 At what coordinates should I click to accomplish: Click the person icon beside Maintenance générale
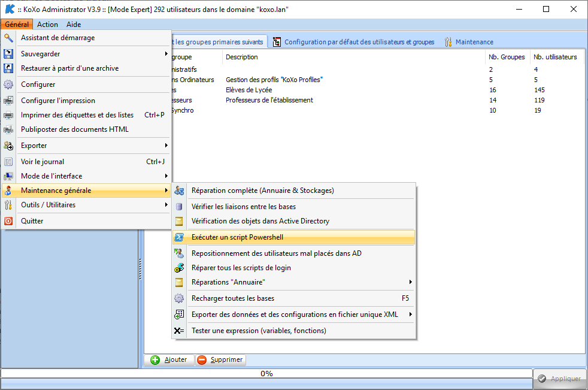click(x=8, y=191)
